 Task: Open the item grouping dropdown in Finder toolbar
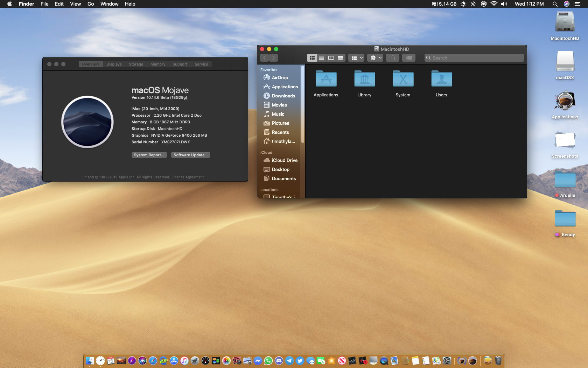(357, 58)
